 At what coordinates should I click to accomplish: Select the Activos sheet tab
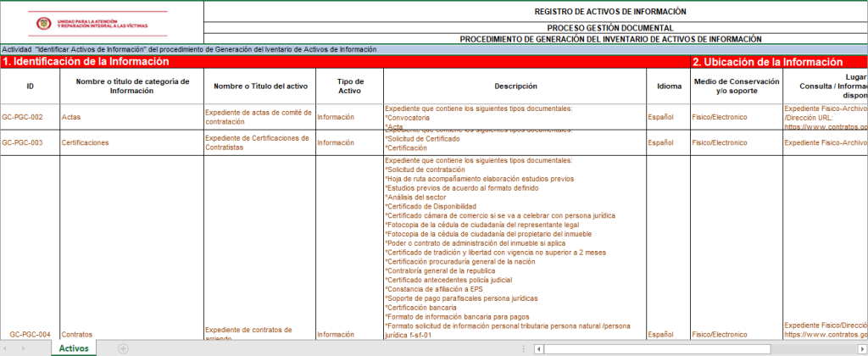[74, 348]
